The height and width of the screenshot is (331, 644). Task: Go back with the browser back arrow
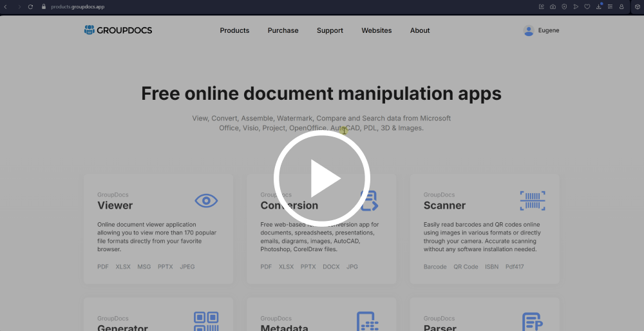[5, 7]
